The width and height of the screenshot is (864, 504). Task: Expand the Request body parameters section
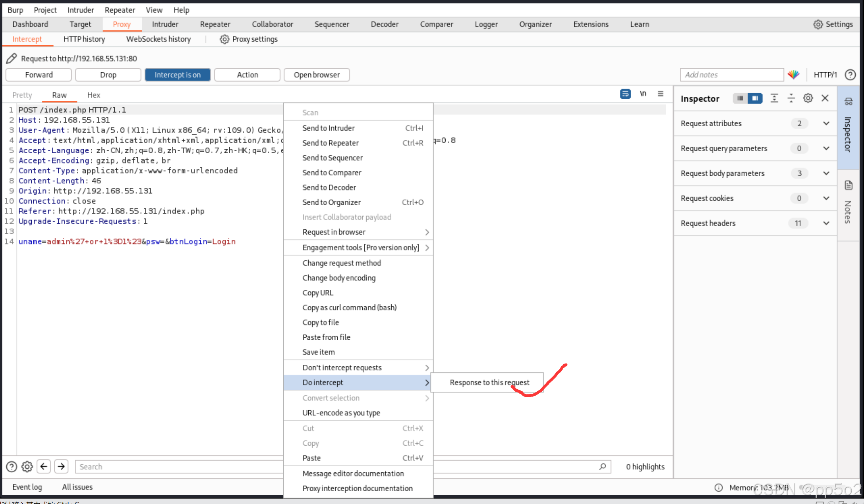(x=826, y=173)
